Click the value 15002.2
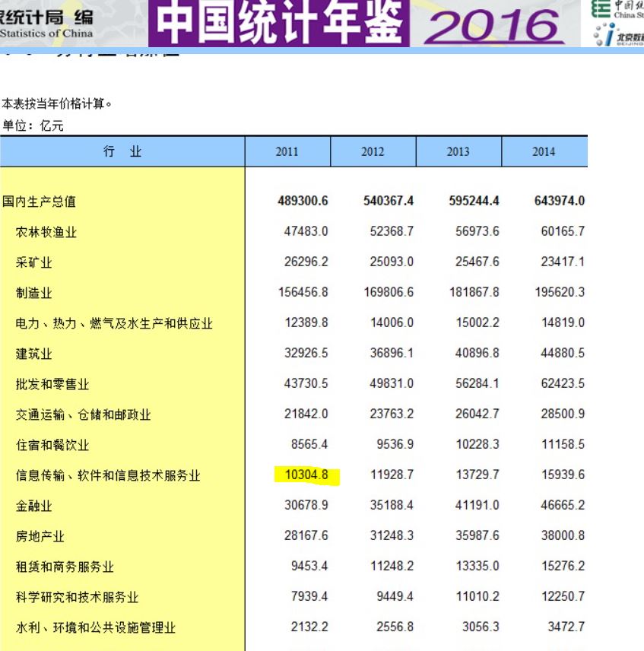Viewport: 644px width, 651px height. pyautogui.click(x=477, y=322)
